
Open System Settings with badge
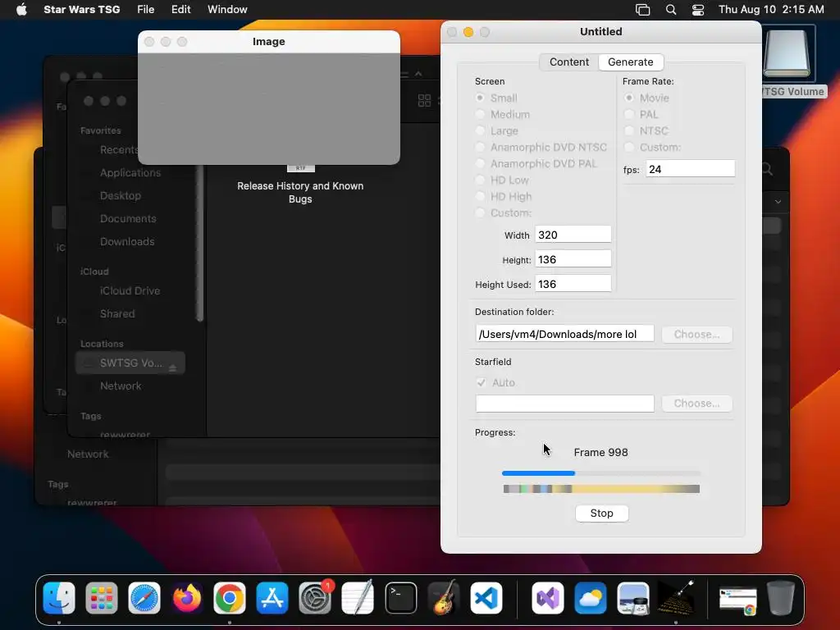tap(315, 598)
